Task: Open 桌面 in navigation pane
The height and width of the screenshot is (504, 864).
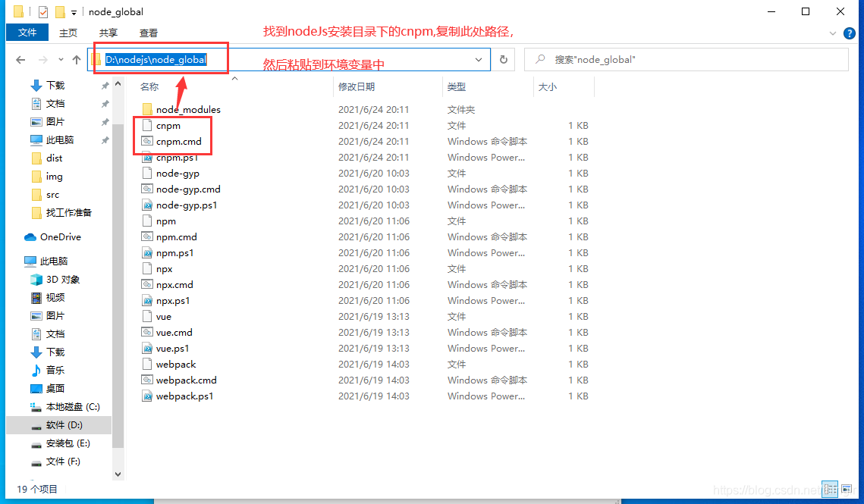Action: pyautogui.click(x=55, y=388)
